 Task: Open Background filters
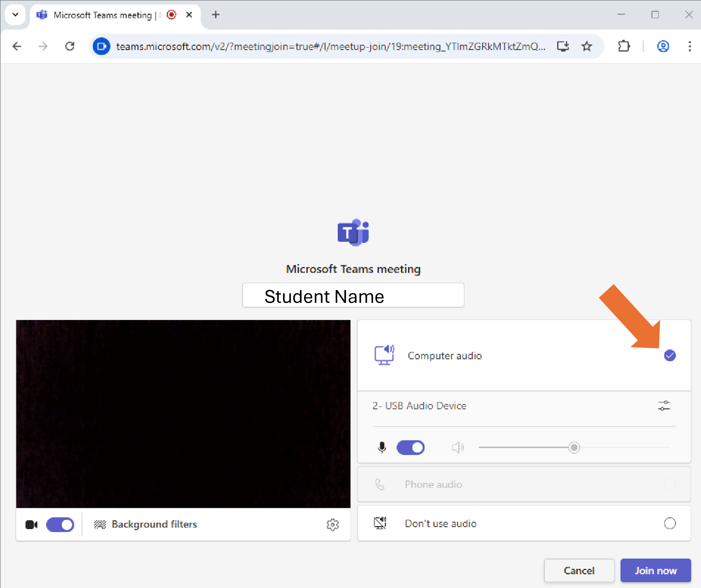pyautogui.click(x=145, y=525)
